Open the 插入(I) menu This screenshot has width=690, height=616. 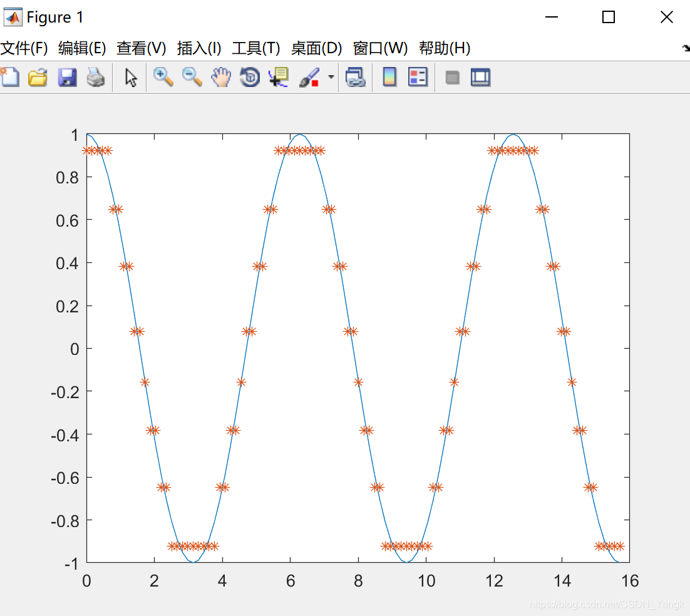click(199, 48)
